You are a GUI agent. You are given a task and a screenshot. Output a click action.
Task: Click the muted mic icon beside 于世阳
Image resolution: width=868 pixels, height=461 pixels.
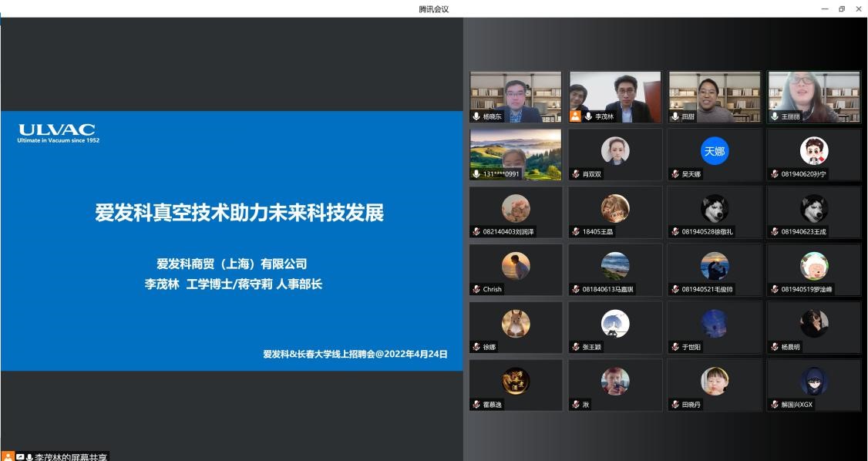(x=675, y=347)
